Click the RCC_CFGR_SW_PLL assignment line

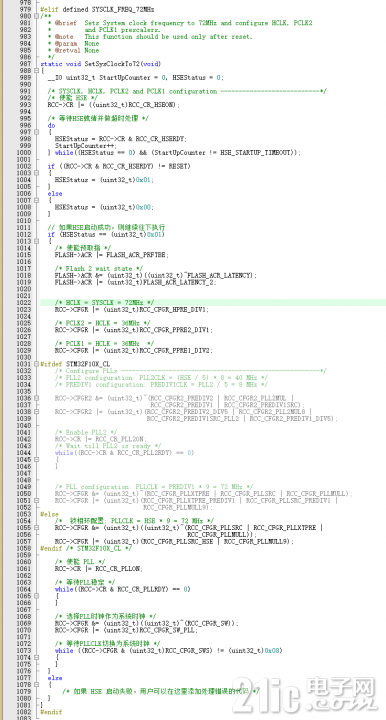[126, 630]
